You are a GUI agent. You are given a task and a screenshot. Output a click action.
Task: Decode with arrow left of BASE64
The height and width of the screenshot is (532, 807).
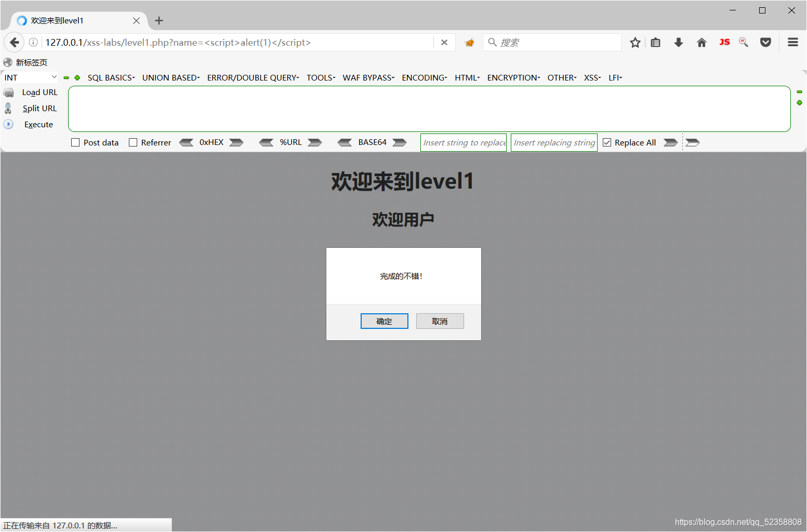pos(345,142)
